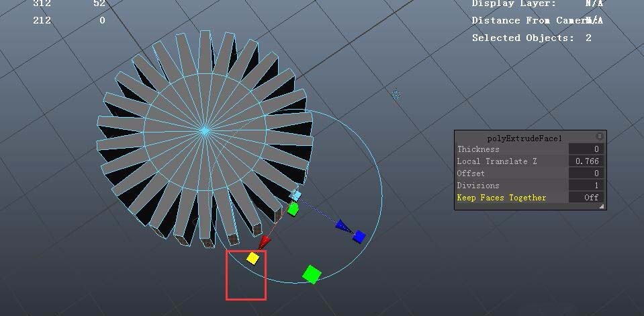Click the Thickness value field
Screen dimensions: 644x316
586,149
